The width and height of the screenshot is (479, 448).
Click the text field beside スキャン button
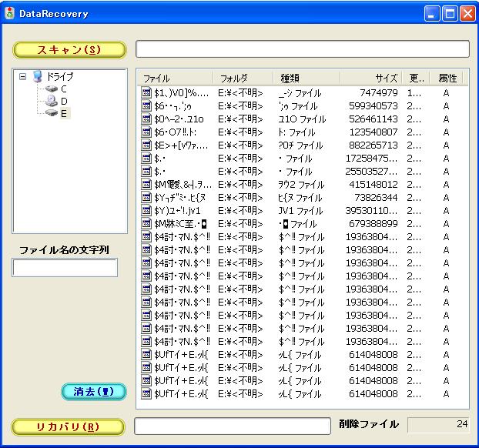click(x=303, y=48)
